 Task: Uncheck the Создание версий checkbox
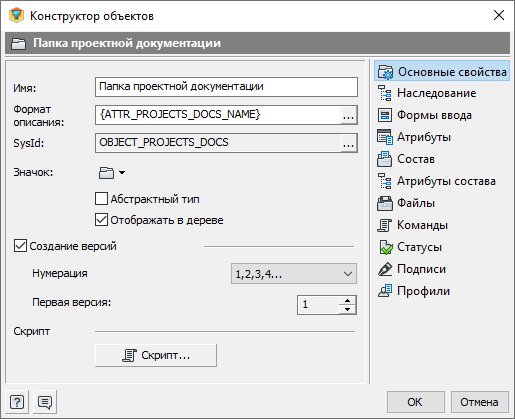pos(20,246)
